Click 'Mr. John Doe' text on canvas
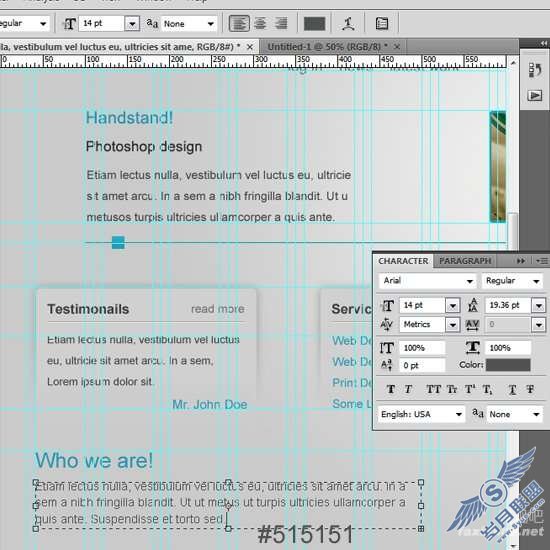This screenshot has height=550, width=550. click(210, 405)
